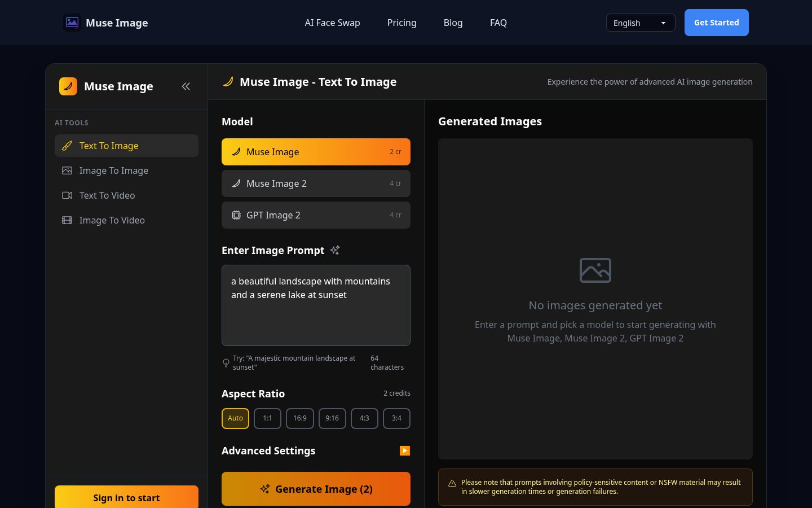This screenshot has width=812, height=508.
Task: Open the English language dropdown
Action: [641, 23]
